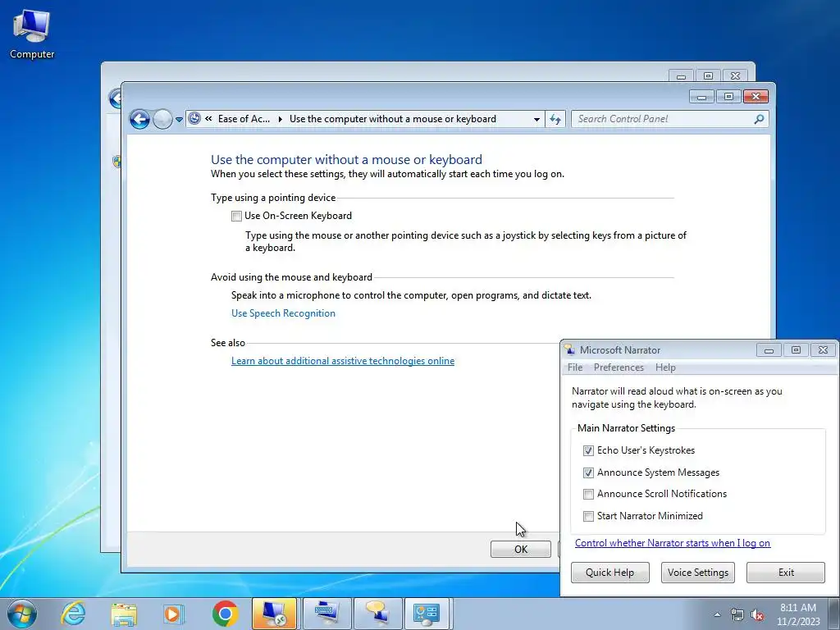Maximize the front Control Panel window
This screenshot has height=630, width=840.
point(728,97)
